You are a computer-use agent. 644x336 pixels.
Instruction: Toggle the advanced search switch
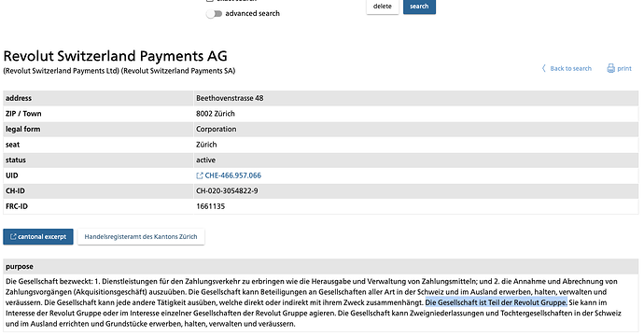tap(214, 14)
